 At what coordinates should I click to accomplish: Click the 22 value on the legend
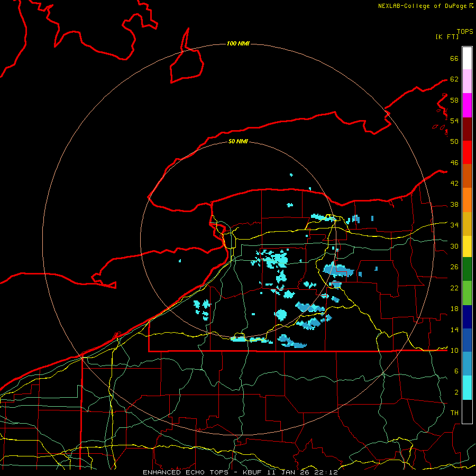coord(454,288)
